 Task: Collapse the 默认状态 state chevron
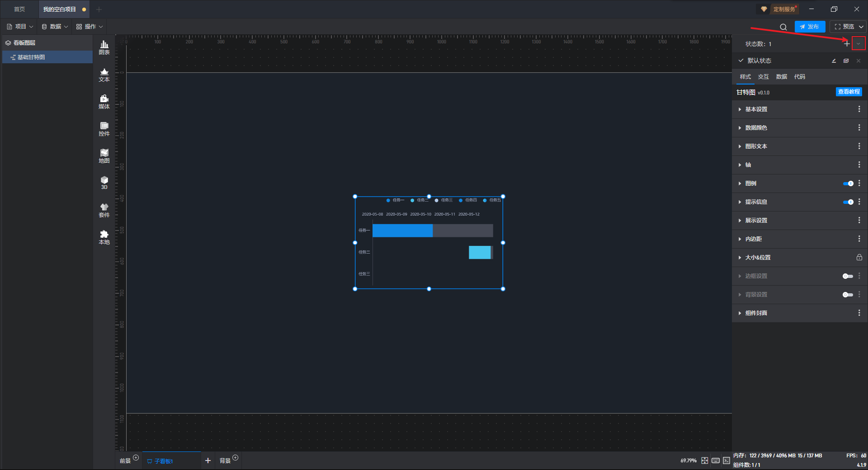(741, 61)
